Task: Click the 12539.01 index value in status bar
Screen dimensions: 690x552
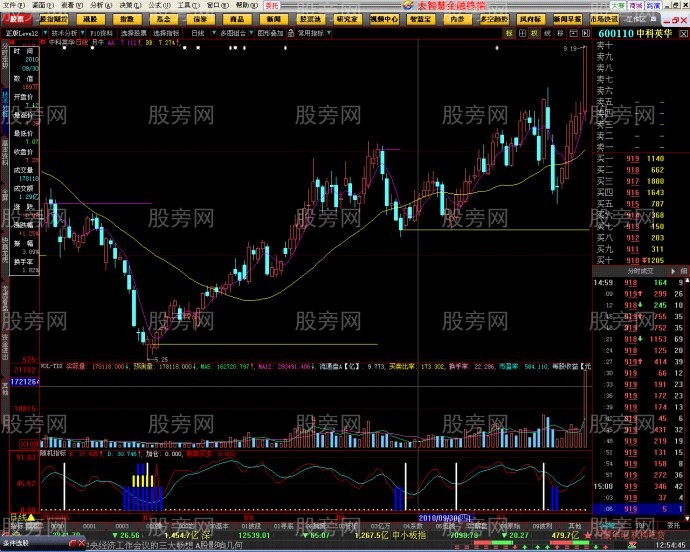Action: click(x=254, y=535)
